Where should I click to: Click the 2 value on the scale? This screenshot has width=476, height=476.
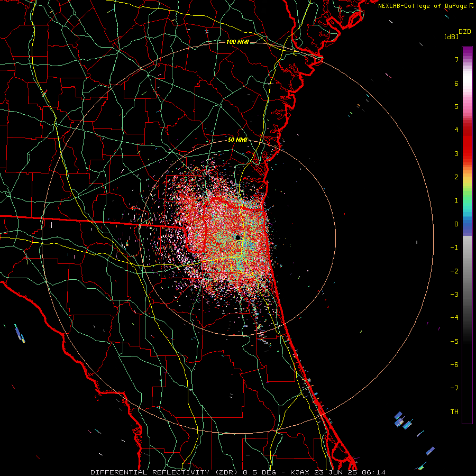pyautogui.click(x=456, y=177)
